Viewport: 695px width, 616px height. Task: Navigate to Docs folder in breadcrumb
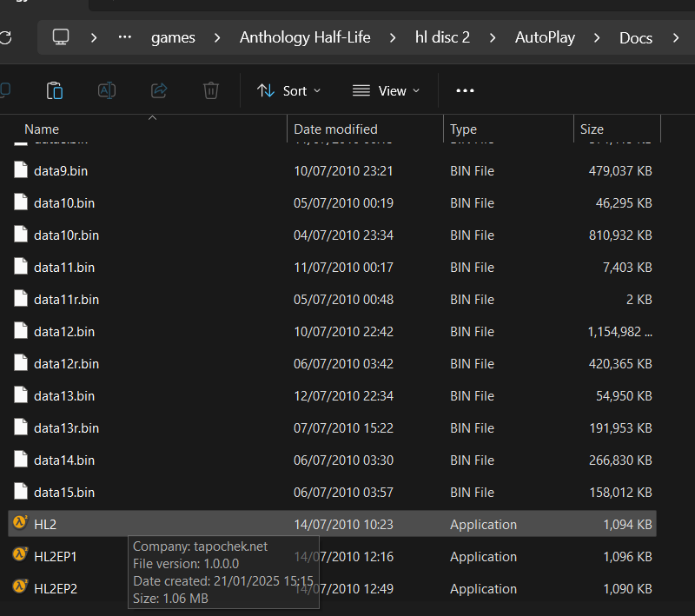(636, 37)
